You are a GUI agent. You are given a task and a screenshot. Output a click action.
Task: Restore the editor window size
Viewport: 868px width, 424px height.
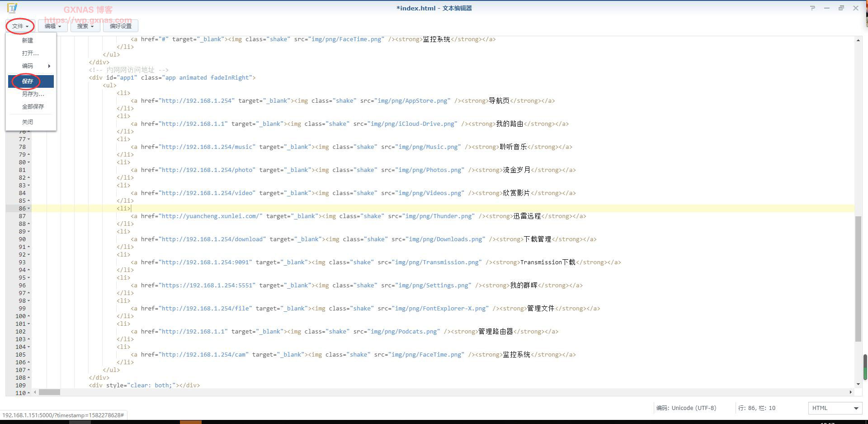tap(841, 8)
